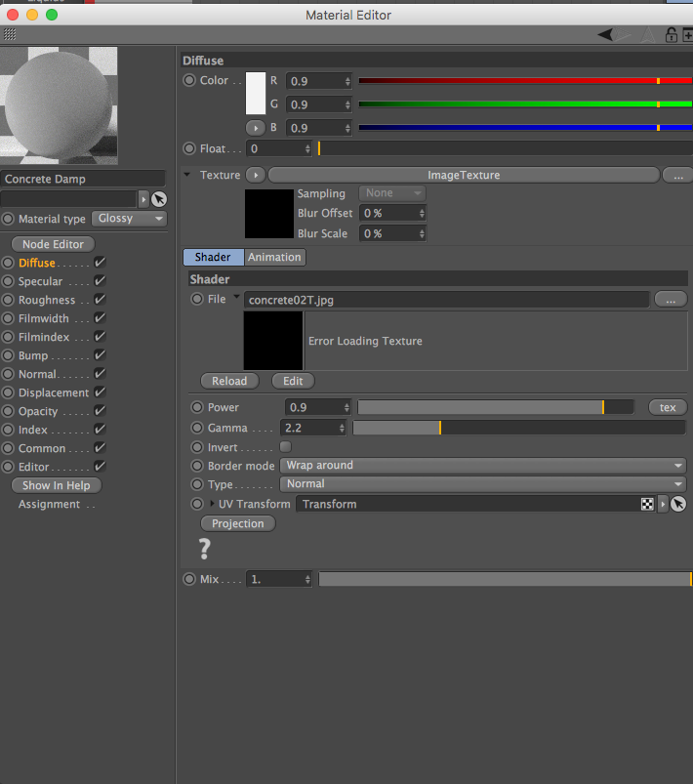
Task: Click the Invert animation dot
Action: pyautogui.click(x=197, y=447)
